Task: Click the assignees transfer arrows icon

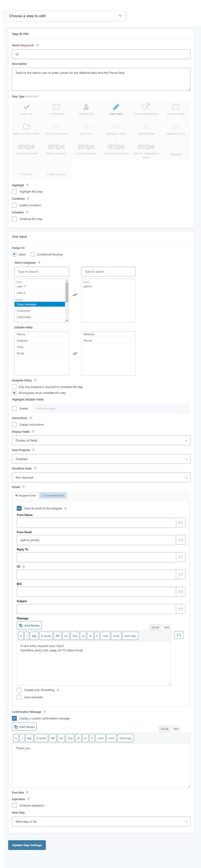Action: coord(75,295)
